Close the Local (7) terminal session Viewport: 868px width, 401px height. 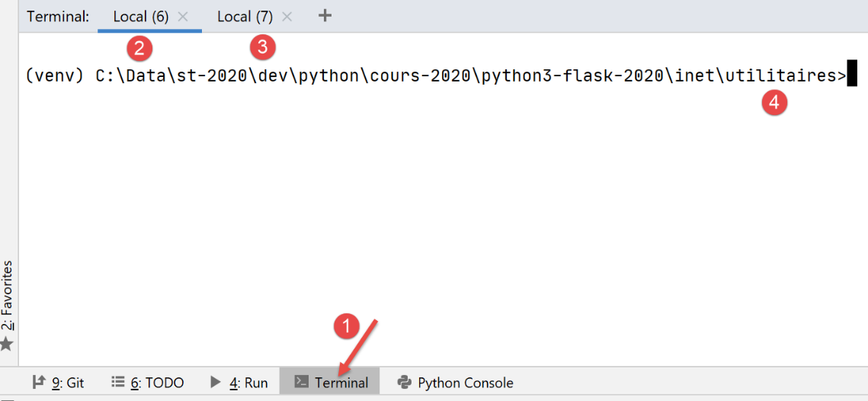[x=287, y=16]
